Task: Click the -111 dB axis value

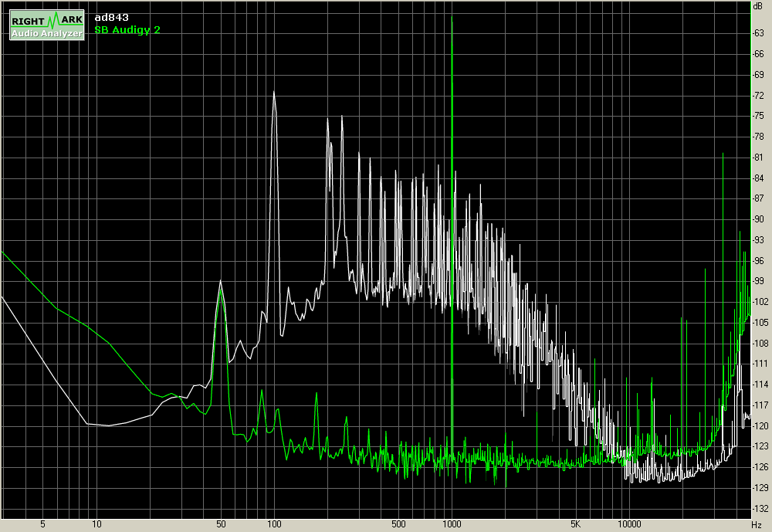Action: tap(760, 364)
